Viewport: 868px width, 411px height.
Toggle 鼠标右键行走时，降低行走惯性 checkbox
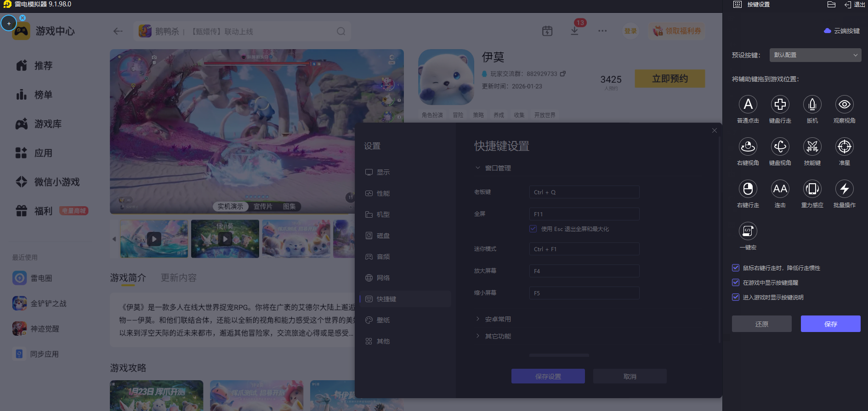736,268
